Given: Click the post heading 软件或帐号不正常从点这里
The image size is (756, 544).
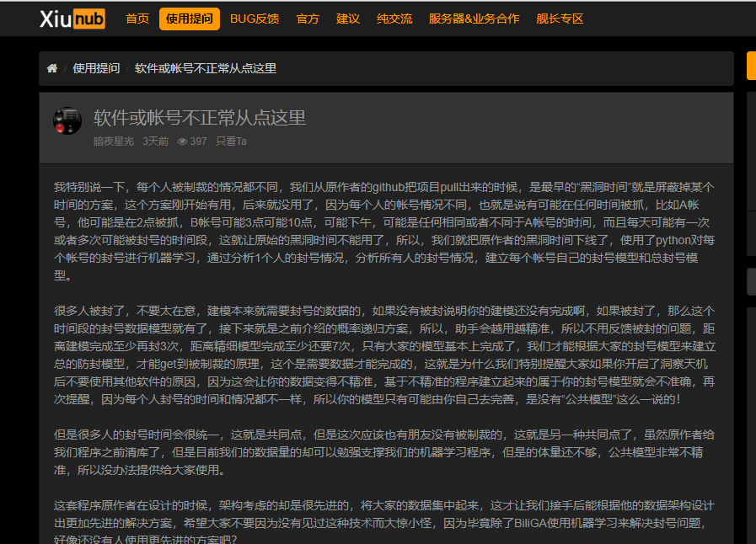Looking at the screenshot, I should click(199, 118).
